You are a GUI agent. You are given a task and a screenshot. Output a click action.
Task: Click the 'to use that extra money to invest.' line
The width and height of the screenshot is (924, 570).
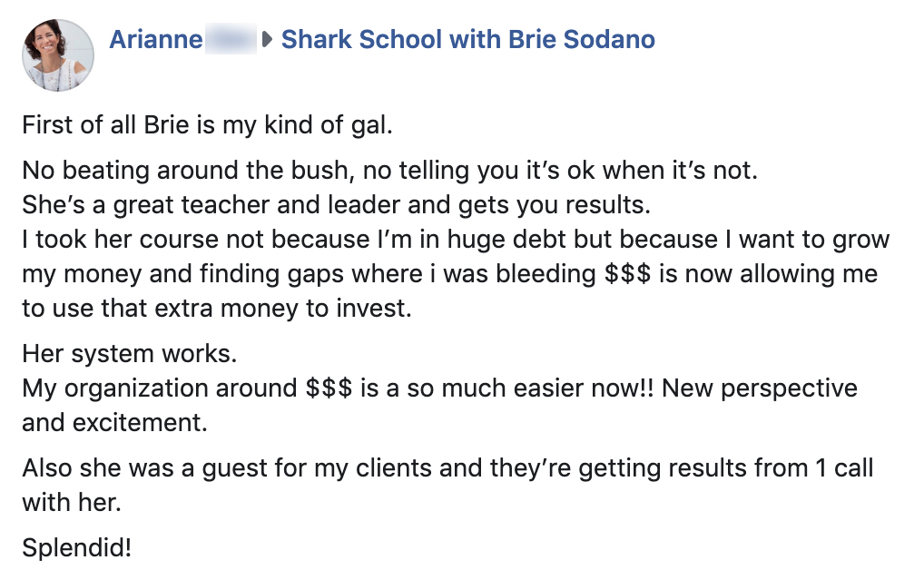coord(217,309)
